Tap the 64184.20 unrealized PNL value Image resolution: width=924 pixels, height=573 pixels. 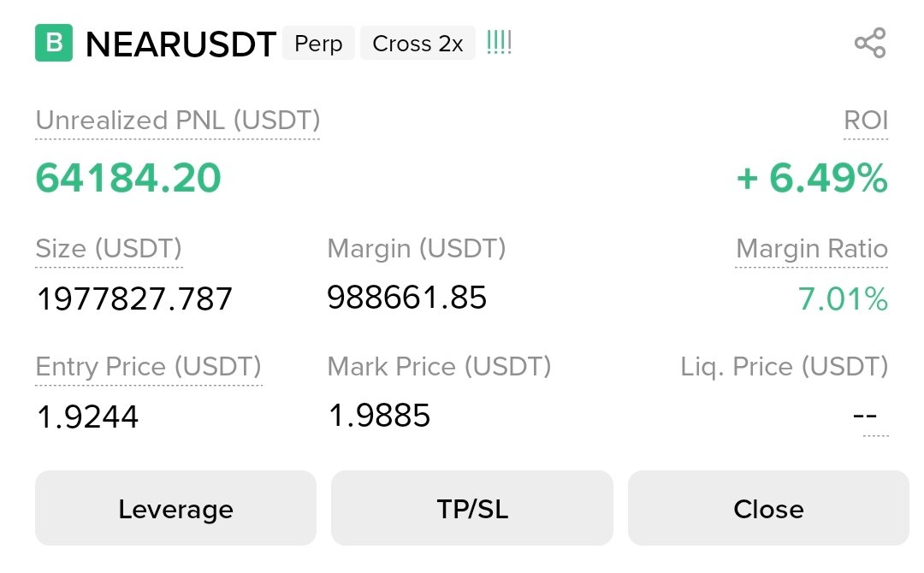tap(128, 178)
